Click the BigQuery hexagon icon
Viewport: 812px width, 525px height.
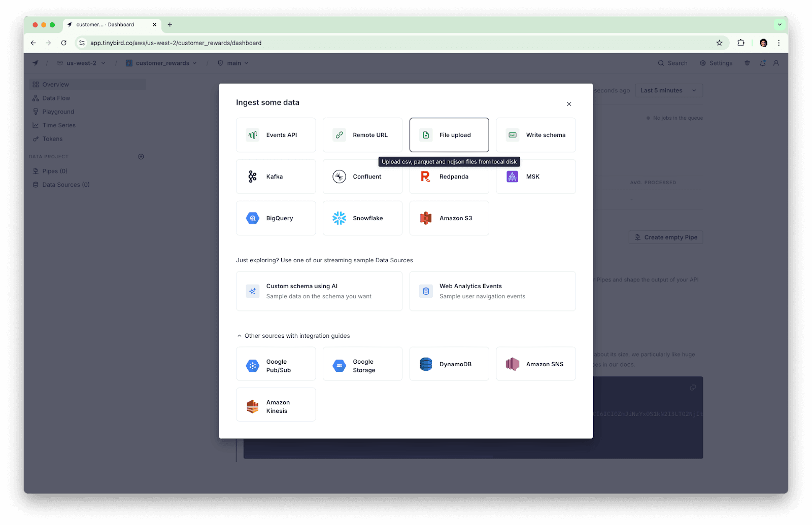pyautogui.click(x=252, y=218)
